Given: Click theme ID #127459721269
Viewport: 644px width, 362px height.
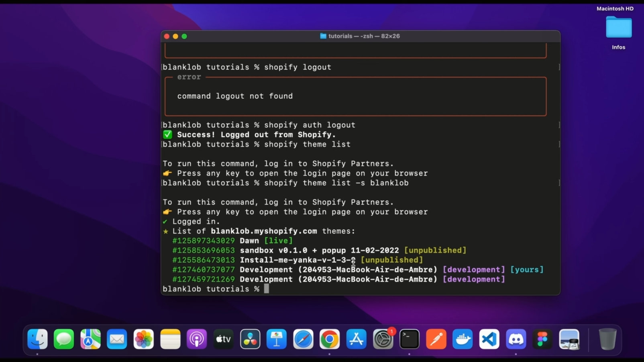Looking at the screenshot, I should click(x=204, y=279).
